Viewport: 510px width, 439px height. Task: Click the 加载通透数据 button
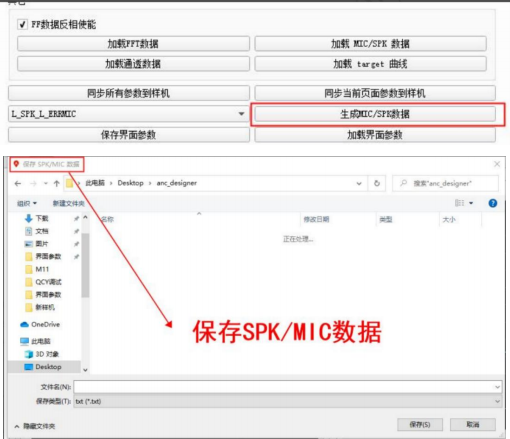click(133, 64)
